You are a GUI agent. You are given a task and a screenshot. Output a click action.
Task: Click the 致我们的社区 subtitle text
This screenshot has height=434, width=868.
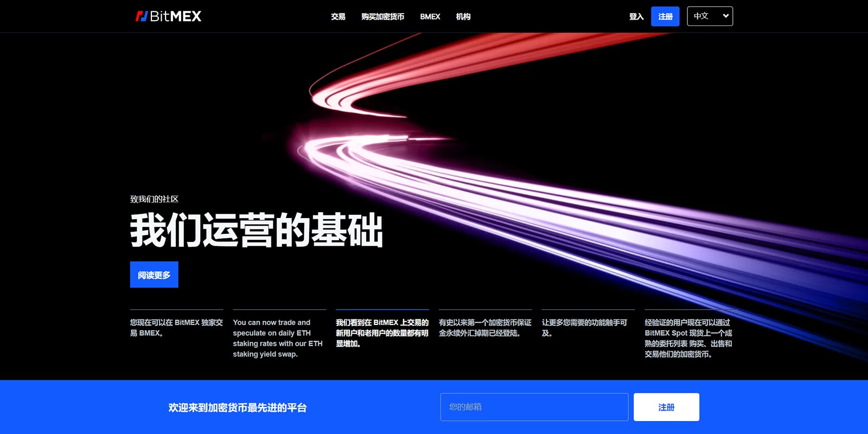click(x=154, y=199)
